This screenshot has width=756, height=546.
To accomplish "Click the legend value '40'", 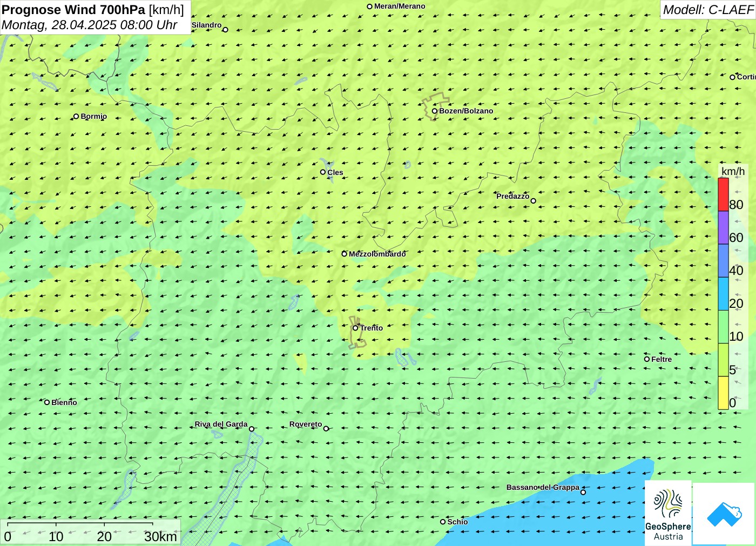I will click(736, 271).
